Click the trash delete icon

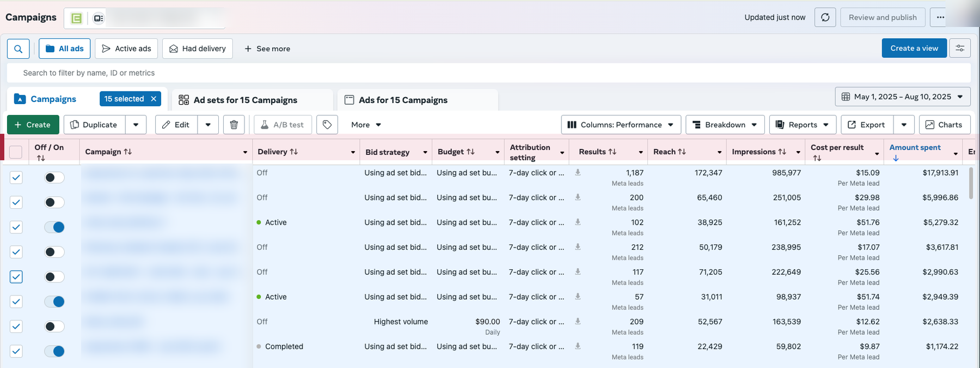pyautogui.click(x=234, y=125)
